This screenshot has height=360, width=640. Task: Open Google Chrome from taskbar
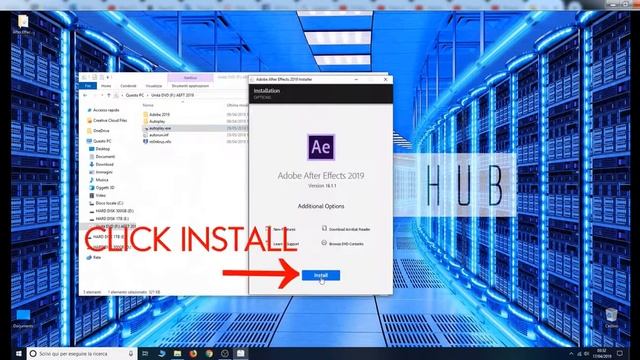[209, 353]
